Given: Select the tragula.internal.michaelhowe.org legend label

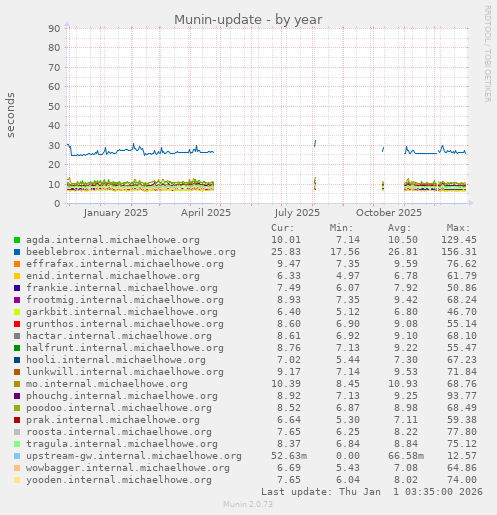Looking at the screenshot, I should tap(122, 444).
